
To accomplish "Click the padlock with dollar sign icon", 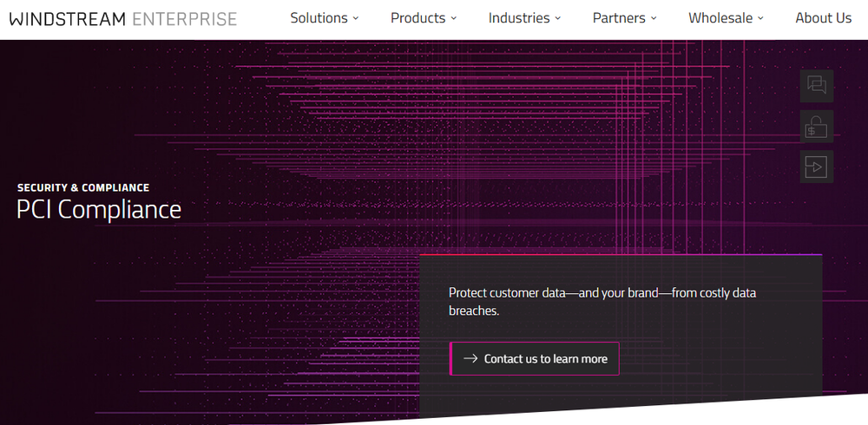I will [817, 127].
